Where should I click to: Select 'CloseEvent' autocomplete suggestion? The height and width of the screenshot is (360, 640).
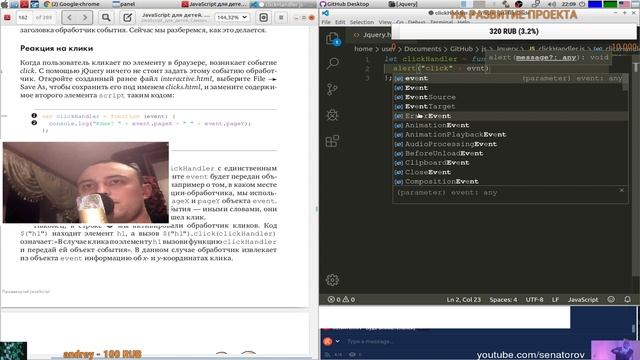click(x=510, y=172)
